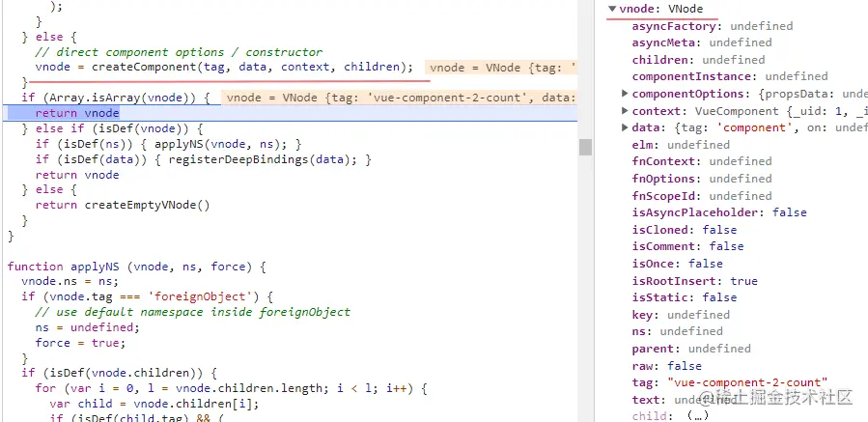The width and height of the screenshot is (868, 422).
Task: Select the isOnce: false property
Action: (678, 264)
